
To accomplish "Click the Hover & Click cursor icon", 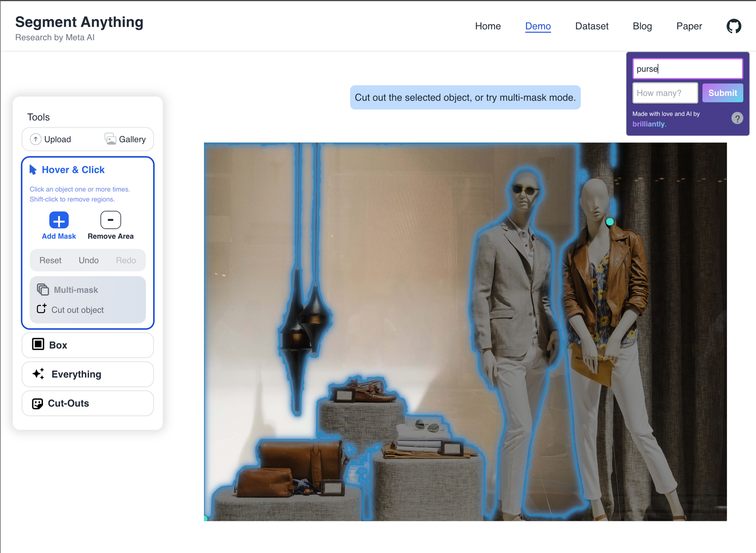I will pos(33,170).
